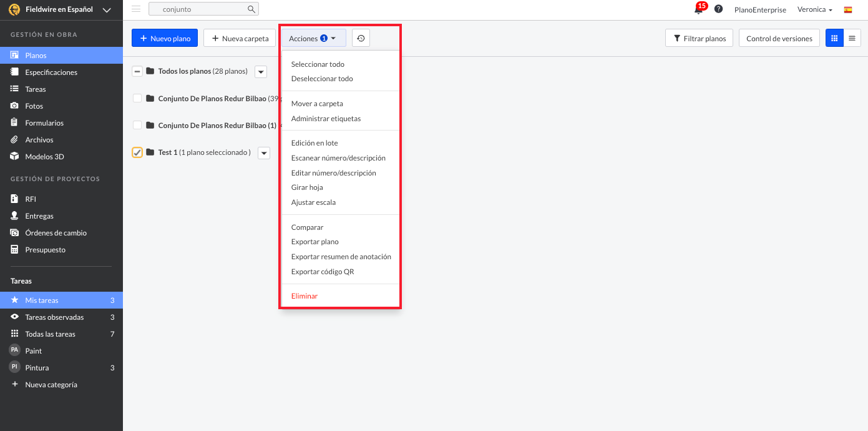Open Veronica user menu
This screenshot has width=868, height=431.
(815, 9)
